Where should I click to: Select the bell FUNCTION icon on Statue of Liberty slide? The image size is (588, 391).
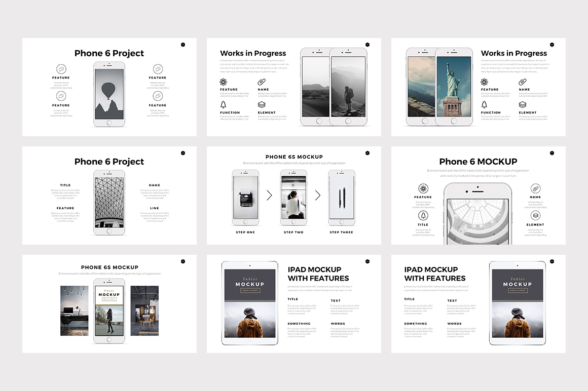[484, 104]
